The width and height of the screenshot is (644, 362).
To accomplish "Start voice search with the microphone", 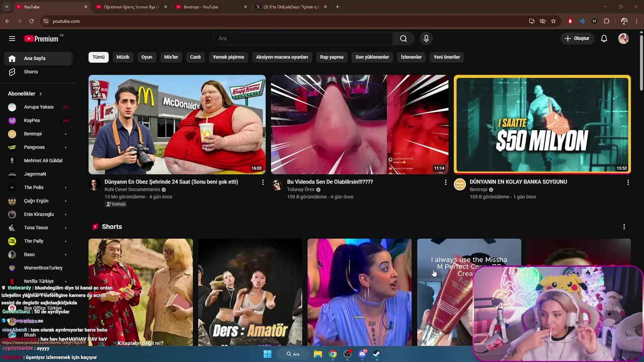I will (x=426, y=39).
